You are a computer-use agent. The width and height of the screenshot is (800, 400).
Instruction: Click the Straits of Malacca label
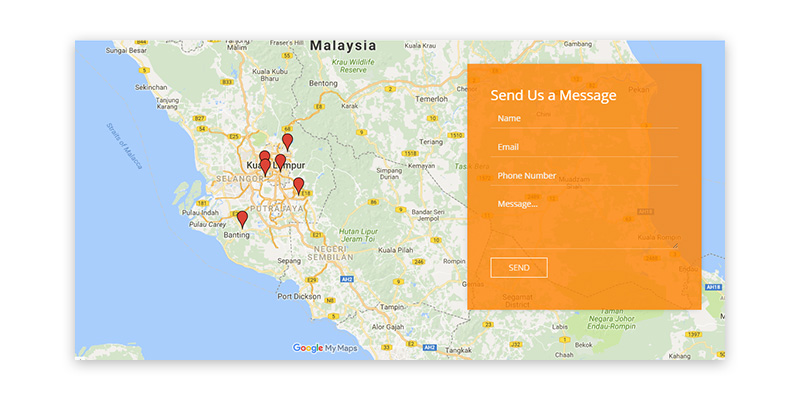tap(124, 146)
